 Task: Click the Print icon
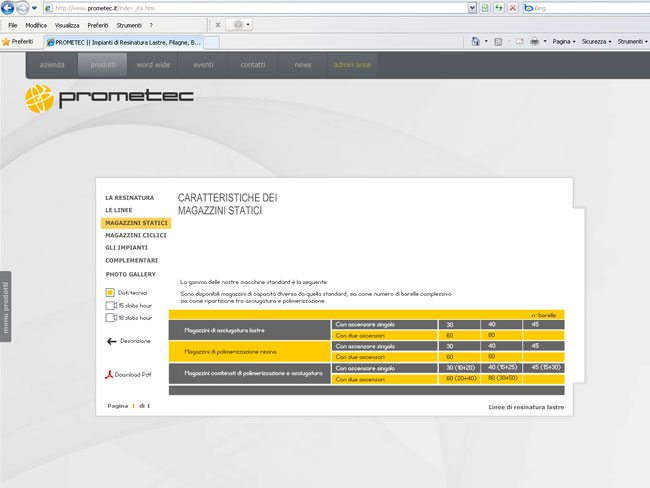click(535, 41)
